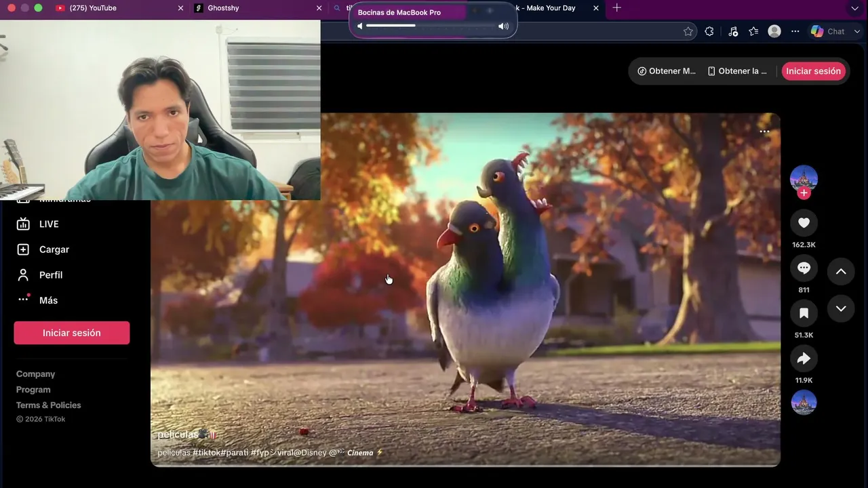This screenshot has height=488, width=868.
Task: Share the video with the arrow icon
Action: (x=804, y=359)
